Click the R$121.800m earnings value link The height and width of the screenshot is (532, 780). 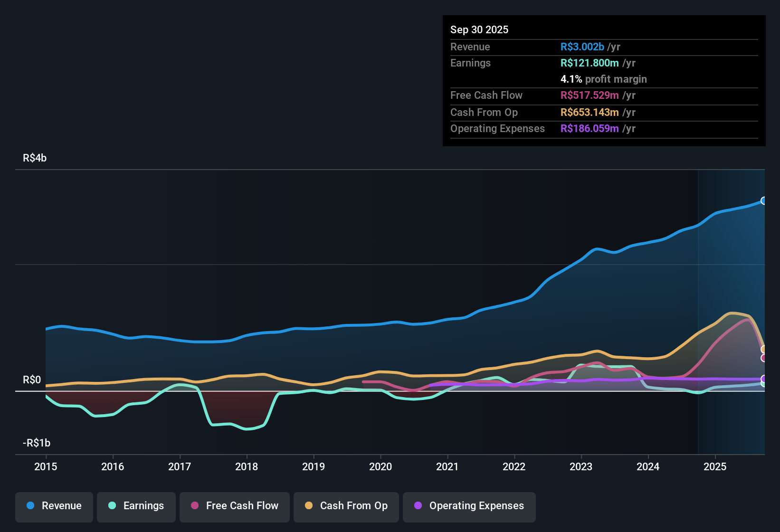point(590,63)
